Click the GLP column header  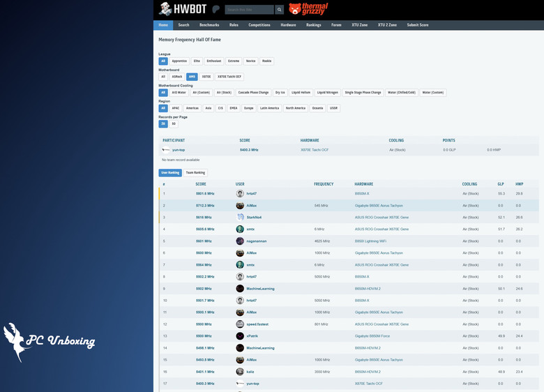coord(501,184)
